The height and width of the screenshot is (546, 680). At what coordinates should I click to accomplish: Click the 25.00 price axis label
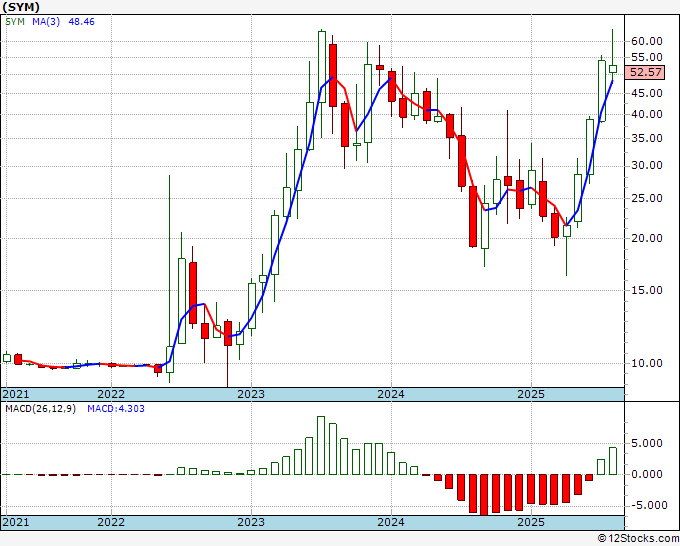click(647, 198)
